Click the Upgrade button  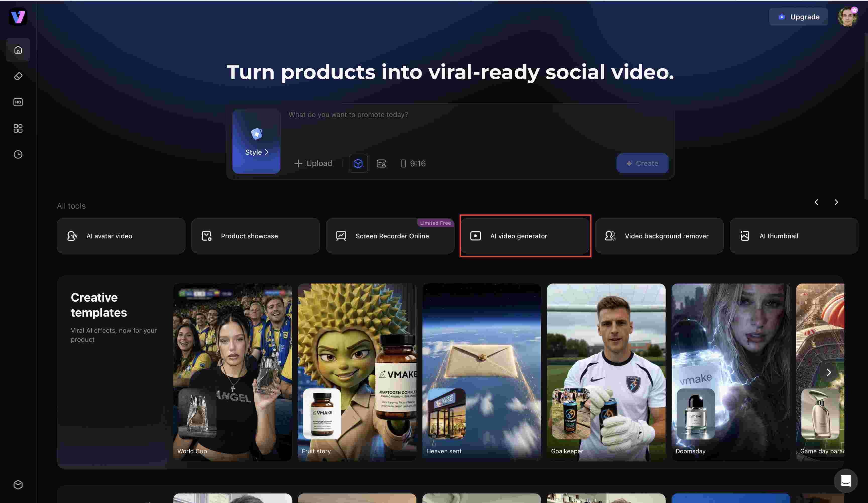[x=798, y=17]
